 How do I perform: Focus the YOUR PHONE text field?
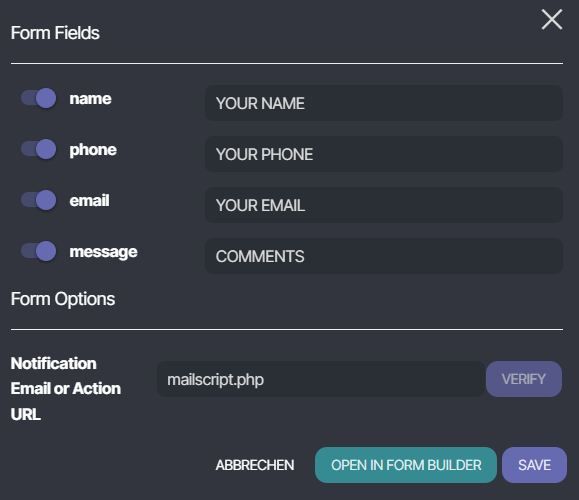[384, 154]
